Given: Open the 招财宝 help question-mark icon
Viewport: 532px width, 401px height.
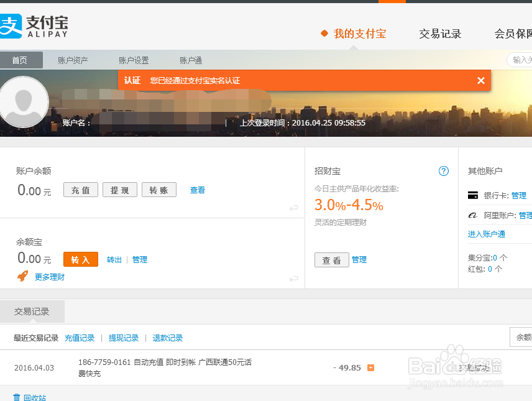Looking at the screenshot, I should click(444, 171).
